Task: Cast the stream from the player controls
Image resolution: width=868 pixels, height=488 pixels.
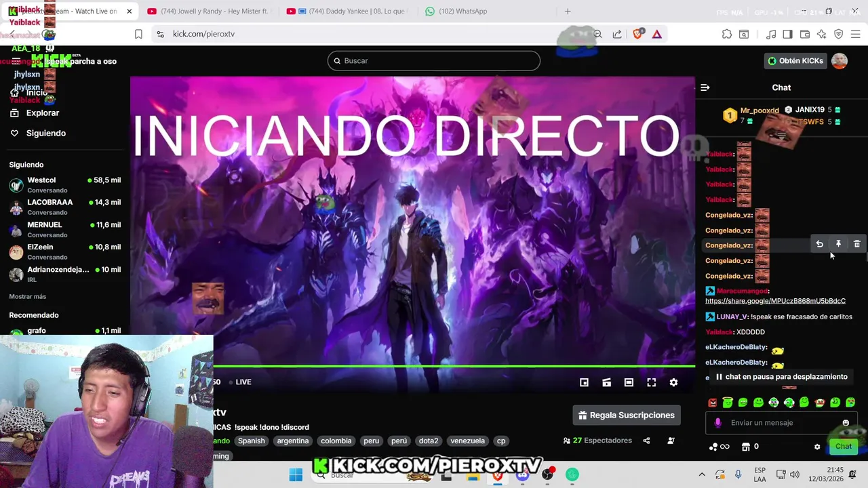Action: pos(606,382)
